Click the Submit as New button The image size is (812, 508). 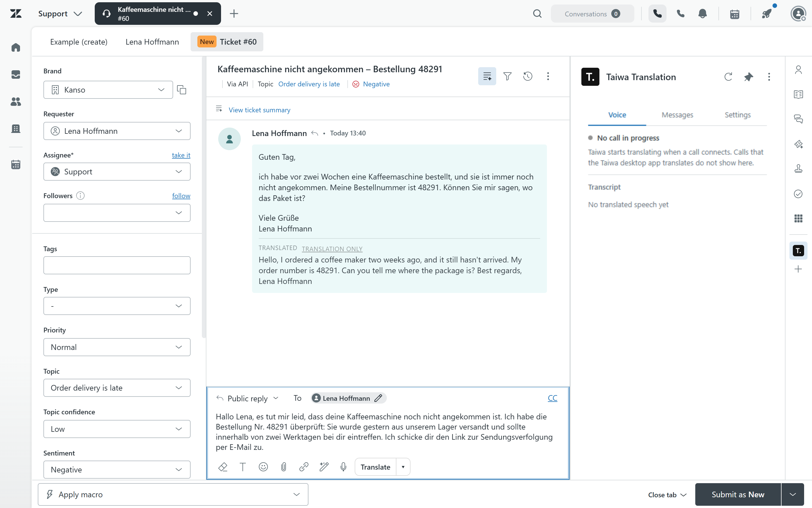(x=738, y=494)
